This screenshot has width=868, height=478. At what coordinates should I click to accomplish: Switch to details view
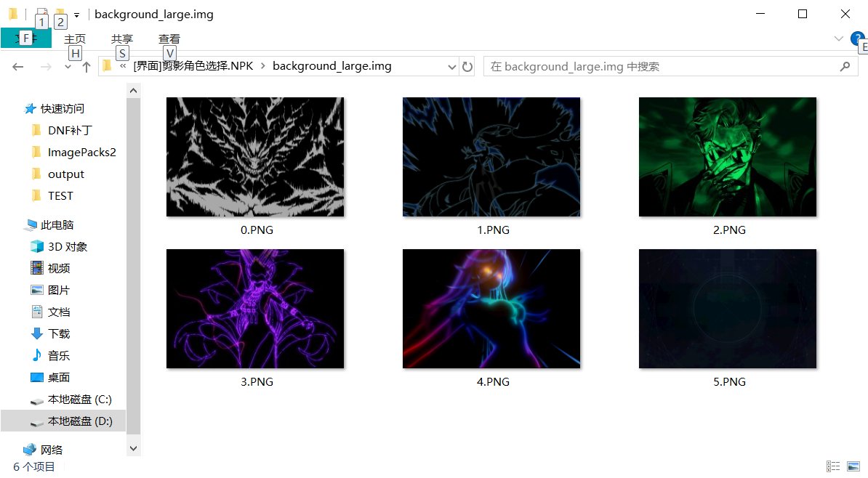click(833, 467)
